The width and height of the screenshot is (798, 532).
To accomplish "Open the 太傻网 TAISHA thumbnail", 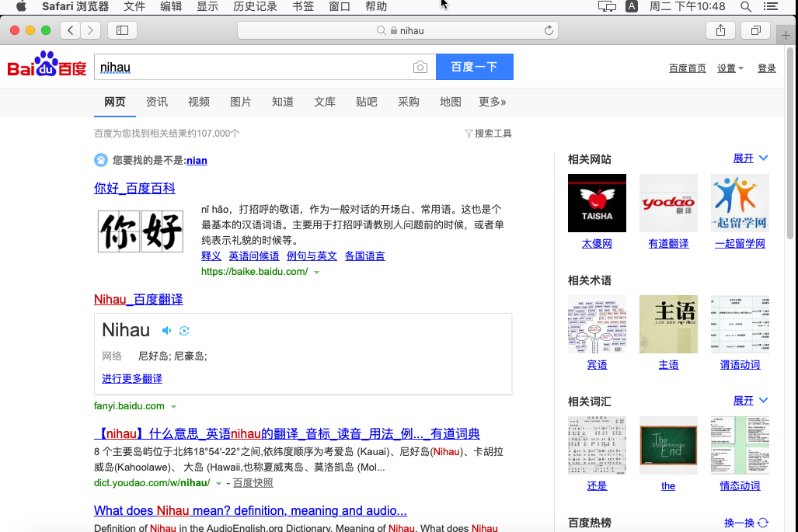I will [x=597, y=203].
